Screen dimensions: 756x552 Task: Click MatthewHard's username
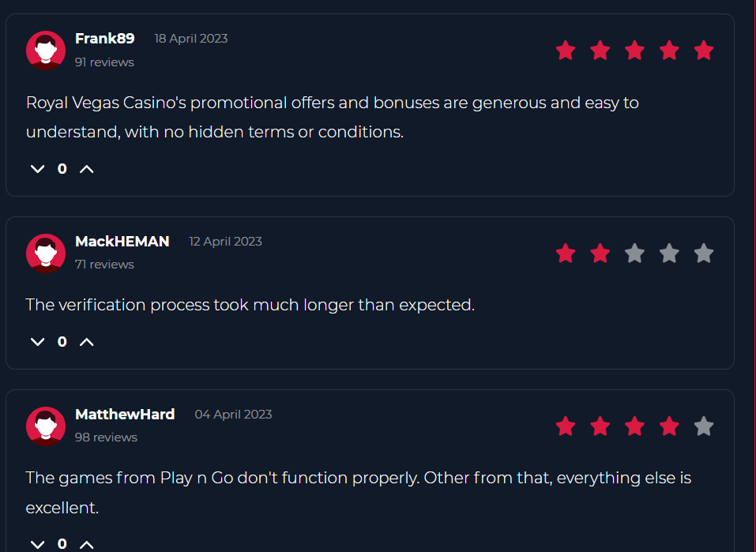tap(125, 413)
